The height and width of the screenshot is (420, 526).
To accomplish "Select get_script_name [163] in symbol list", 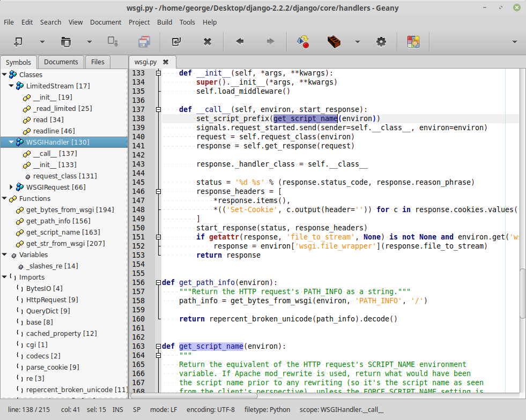I will (x=63, y=232).
